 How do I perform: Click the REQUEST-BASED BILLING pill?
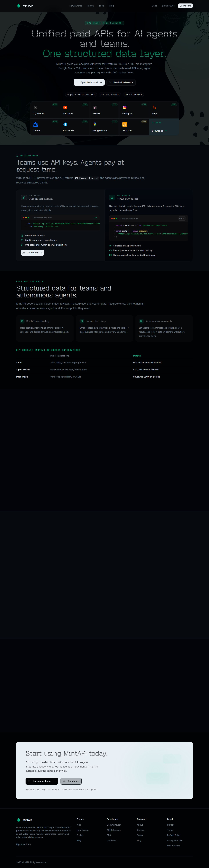(x=81, y=95)
